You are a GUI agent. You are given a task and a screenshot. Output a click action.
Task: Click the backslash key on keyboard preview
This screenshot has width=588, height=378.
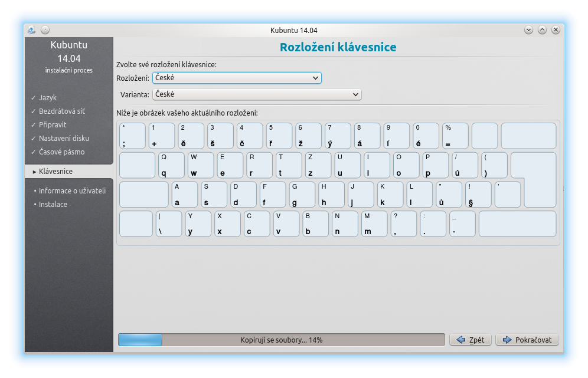[x=169, y=223]
